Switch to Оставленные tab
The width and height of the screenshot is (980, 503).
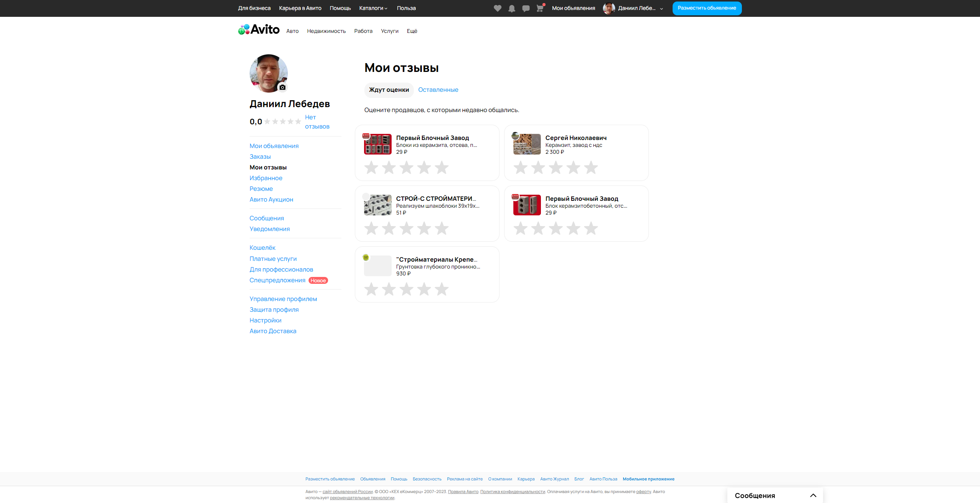(438, 90)
